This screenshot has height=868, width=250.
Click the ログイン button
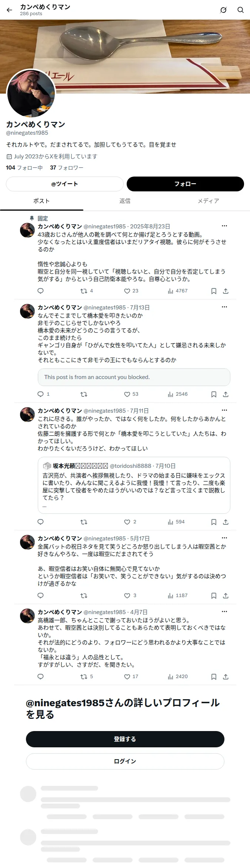tap(125, 761)
